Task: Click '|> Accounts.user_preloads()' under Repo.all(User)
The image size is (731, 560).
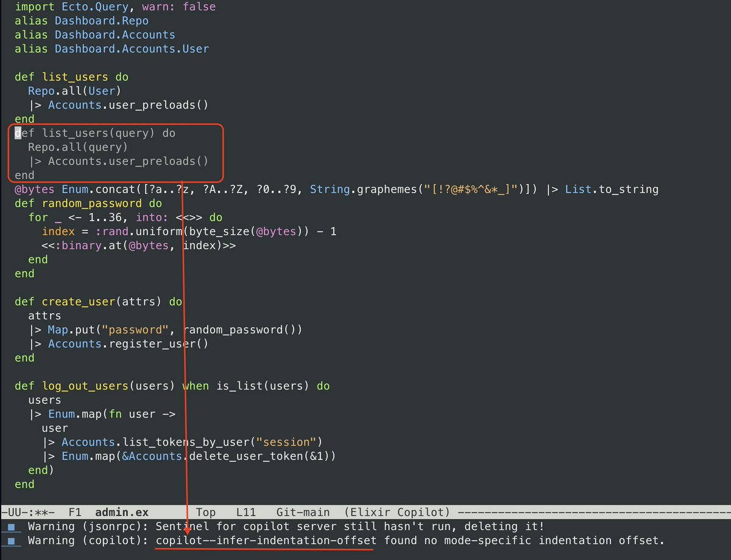Action: click(118, 105)
